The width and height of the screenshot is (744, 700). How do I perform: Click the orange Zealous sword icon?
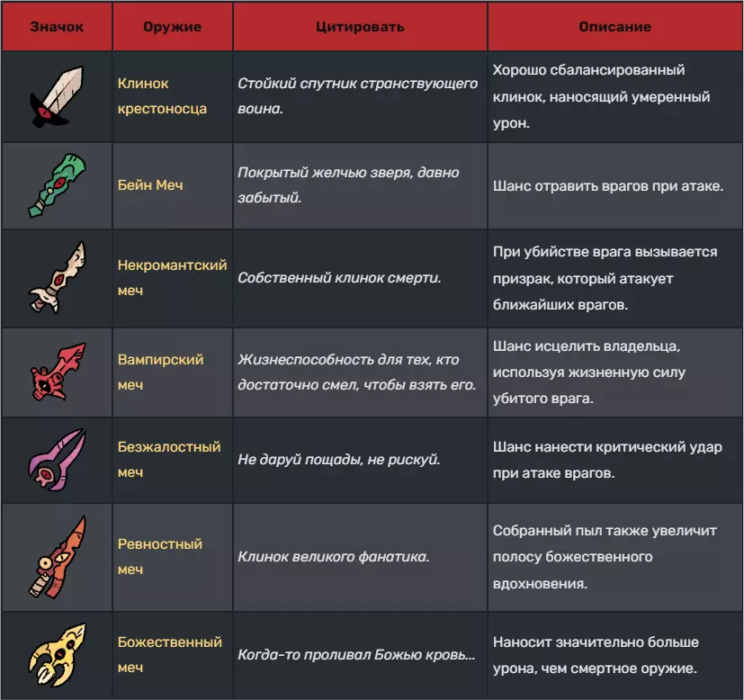[56, 556]
